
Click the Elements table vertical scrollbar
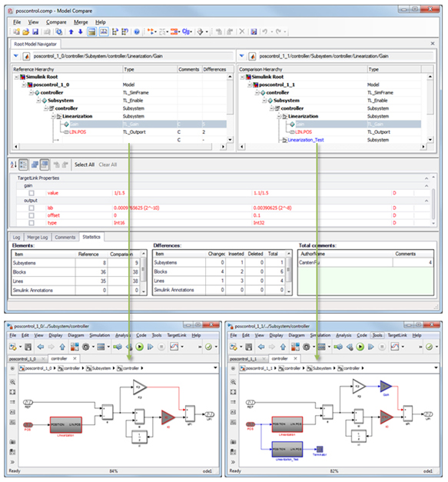coord(143,273)
